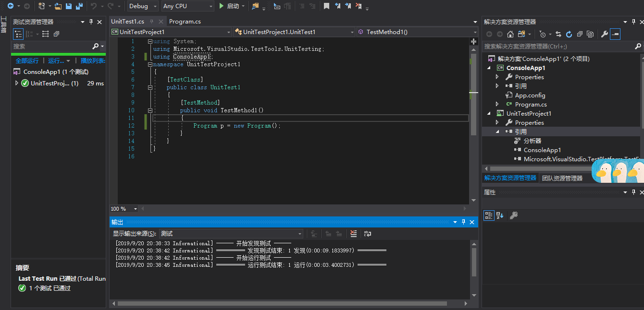
Task: Select 分析器 item in Solution Explorer
Action: click(x=533, y=141)
